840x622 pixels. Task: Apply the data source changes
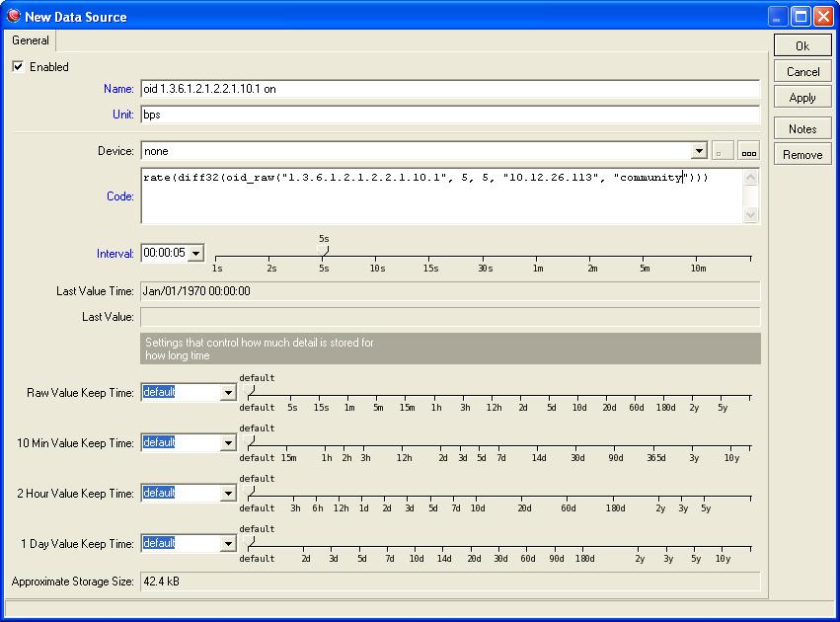[x=802, y=97]
